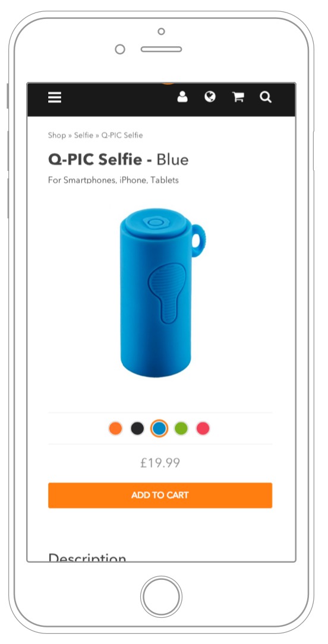
Task: Open the hamburger navigation menu
Action: pyautogui.click(x=55, y=97)
